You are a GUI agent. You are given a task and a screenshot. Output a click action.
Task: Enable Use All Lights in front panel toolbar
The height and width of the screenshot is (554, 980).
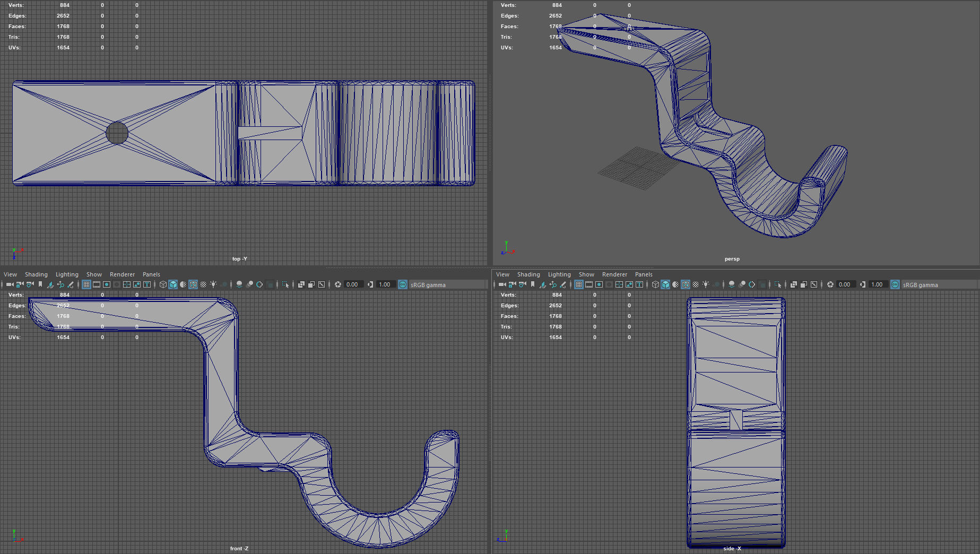click(213, 284)
